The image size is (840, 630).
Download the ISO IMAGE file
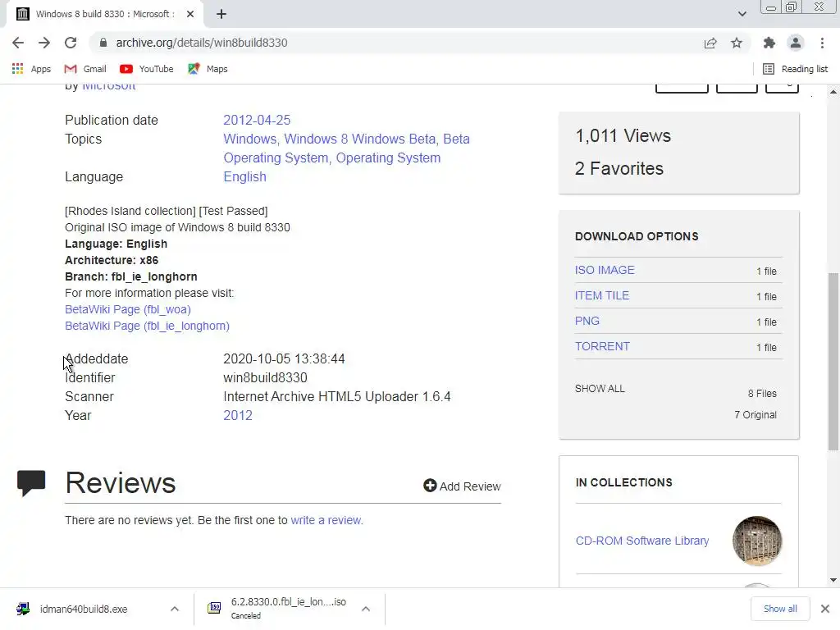(x=605, y=270)
